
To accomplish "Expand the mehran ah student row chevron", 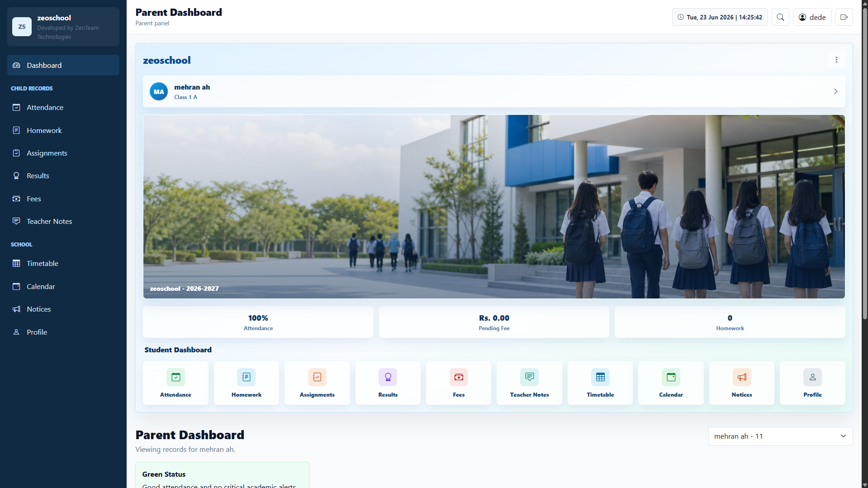I will click(835, 91).
